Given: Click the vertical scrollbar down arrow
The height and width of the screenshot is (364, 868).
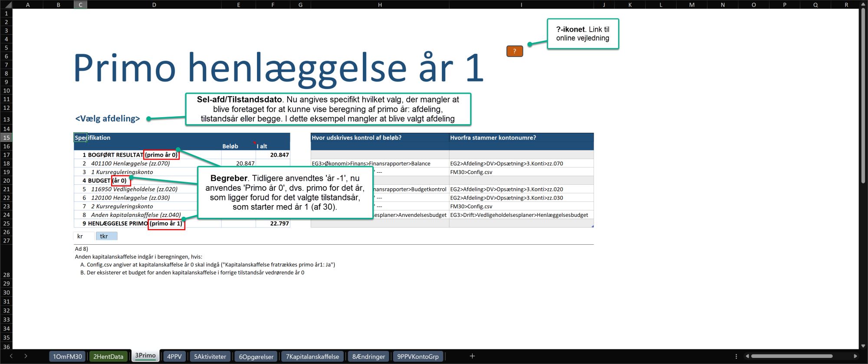Looking at the screenshot, I should tap(863, 346).
